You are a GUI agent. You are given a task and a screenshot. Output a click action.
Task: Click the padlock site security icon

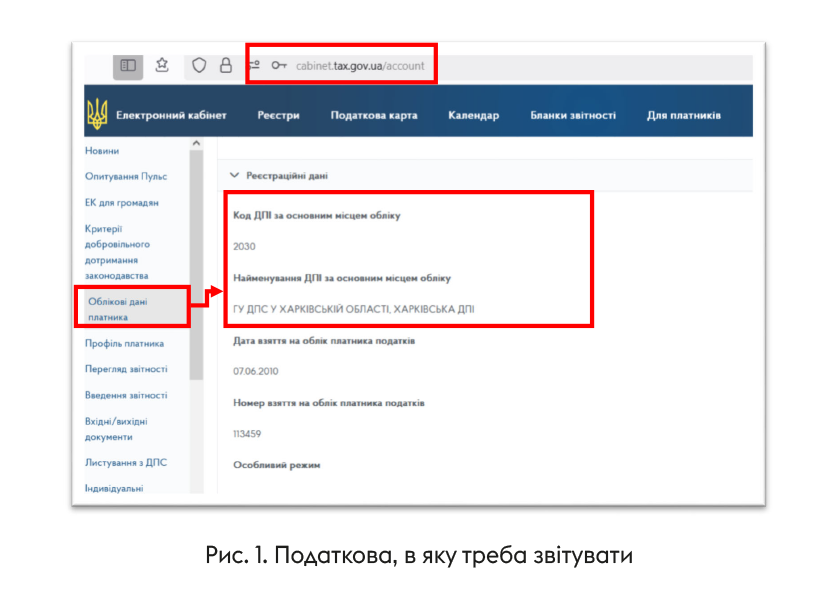pyautogui.click(x=226, y=65)
